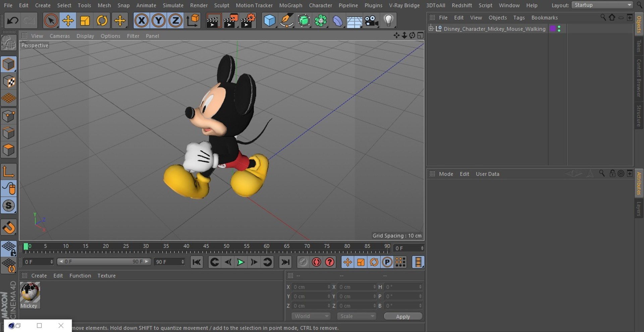This screenshot has width=644, height=332.
Task: Activate the Rotate tool
Action: (102, 21)
